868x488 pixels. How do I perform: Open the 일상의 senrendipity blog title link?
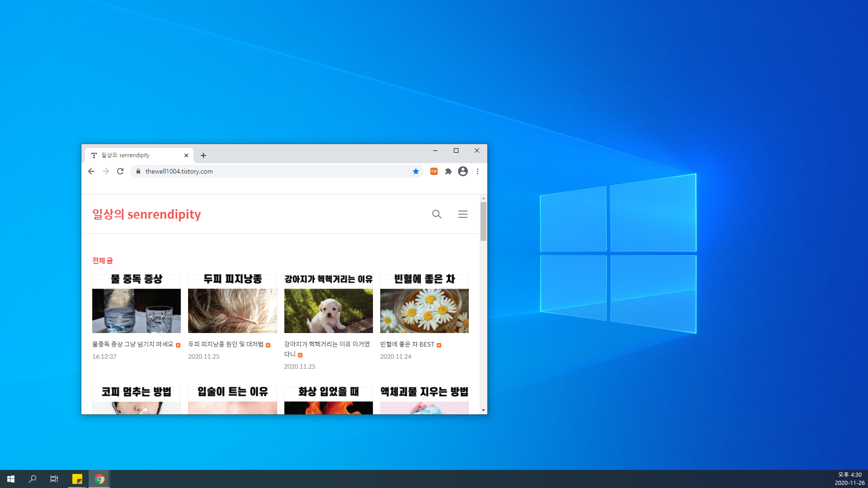pyautogui.click(x=146, y=214)
